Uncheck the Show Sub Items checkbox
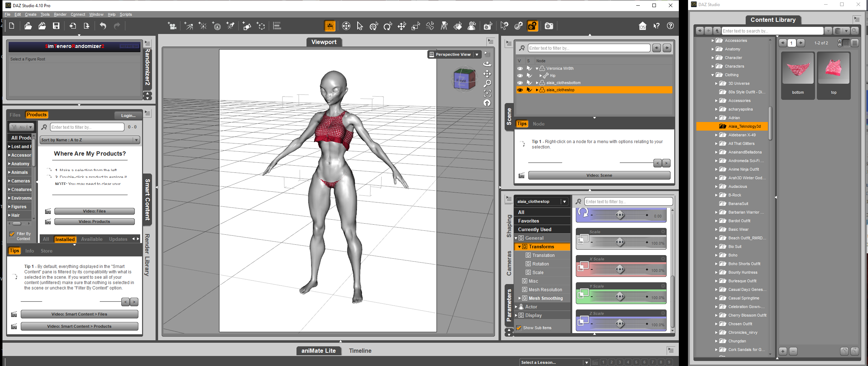Screen dimensions: 868x366 [x=519, y=328]
